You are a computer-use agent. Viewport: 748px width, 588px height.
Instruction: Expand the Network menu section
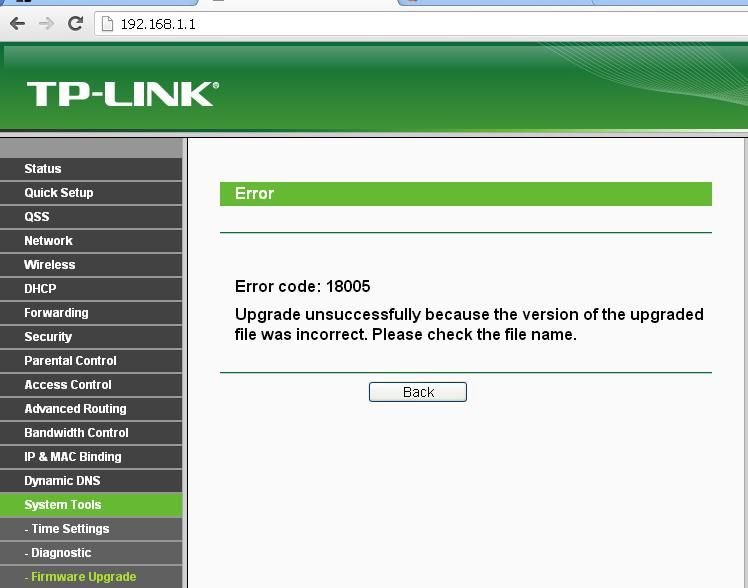point(49,241)
